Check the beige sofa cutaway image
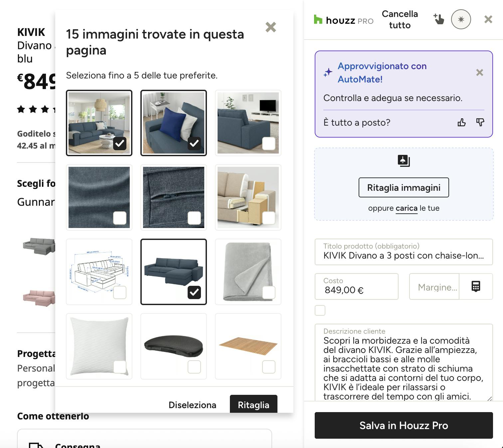 tap(268, 218)
